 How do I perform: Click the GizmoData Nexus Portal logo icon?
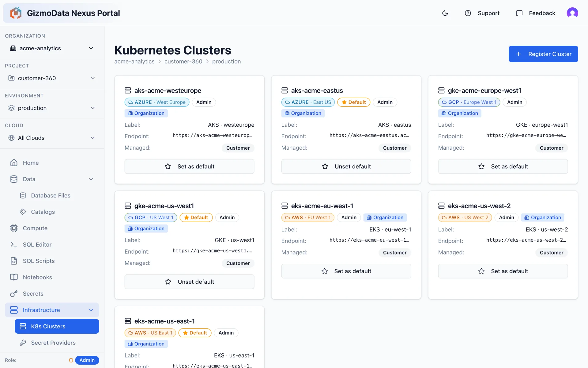[16, 13]
